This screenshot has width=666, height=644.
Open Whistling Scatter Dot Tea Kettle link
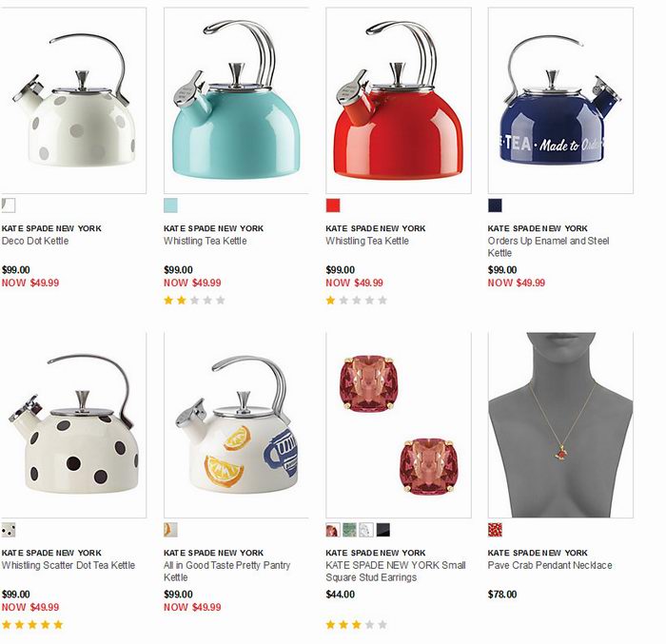click(68, 565)
